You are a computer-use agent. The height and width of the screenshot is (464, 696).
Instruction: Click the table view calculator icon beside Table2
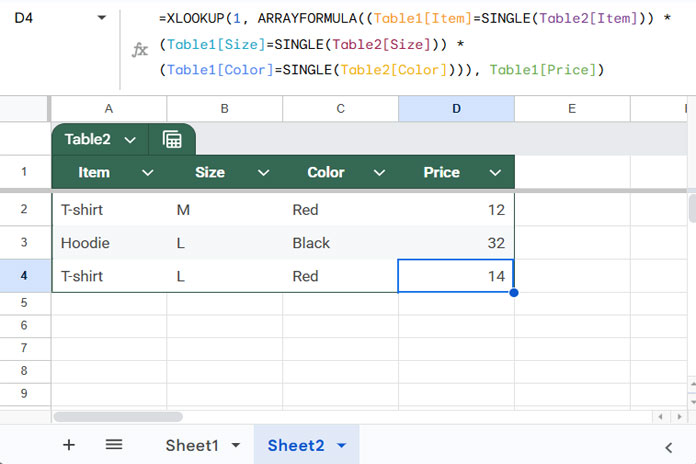[172, 139]
